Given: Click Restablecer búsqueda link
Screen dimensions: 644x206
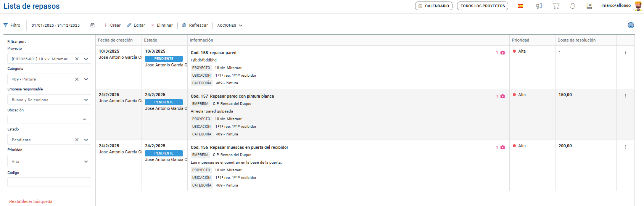Looking at the screenshot, I should (31, 201).
